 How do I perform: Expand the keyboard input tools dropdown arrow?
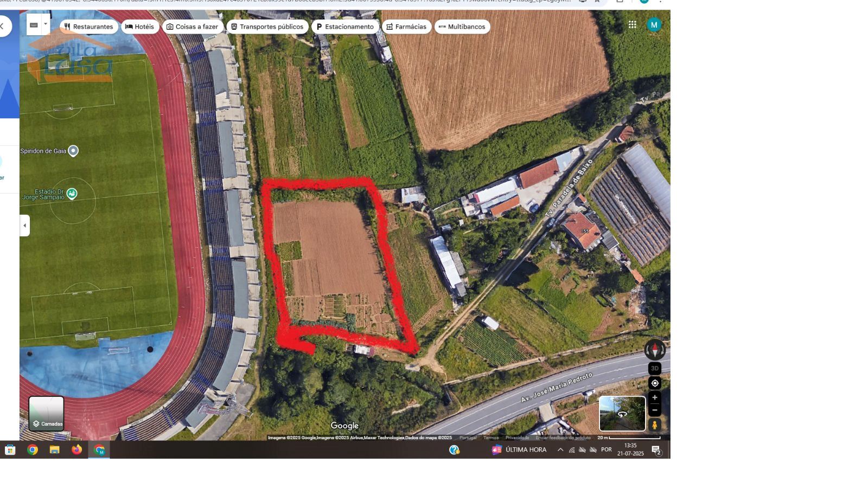coord(46,24)
